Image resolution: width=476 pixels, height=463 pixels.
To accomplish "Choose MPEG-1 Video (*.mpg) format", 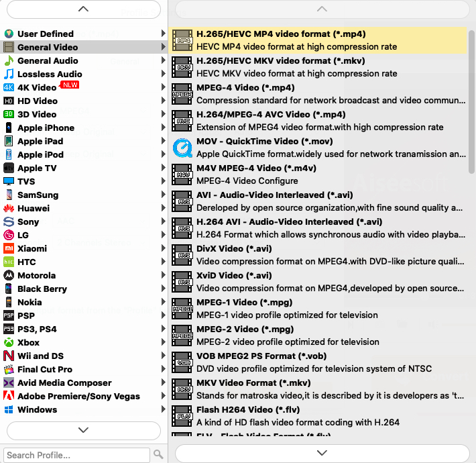I will pos(318,309).
